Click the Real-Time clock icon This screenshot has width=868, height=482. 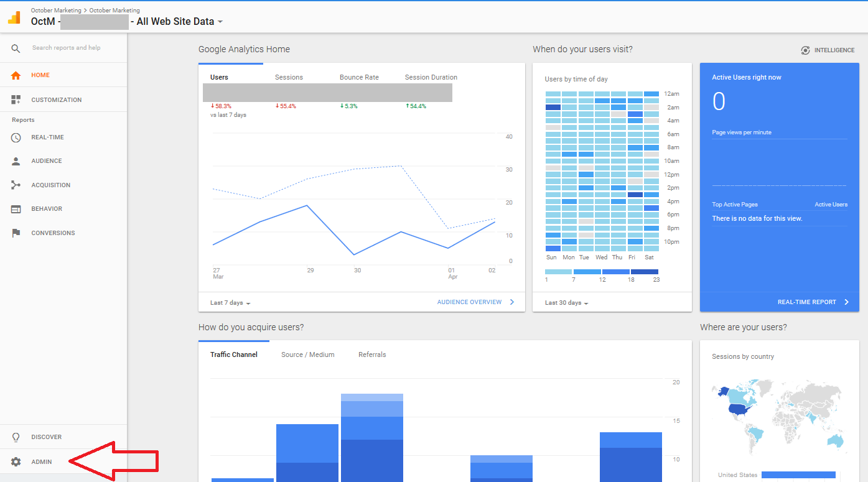pos(16,137)
